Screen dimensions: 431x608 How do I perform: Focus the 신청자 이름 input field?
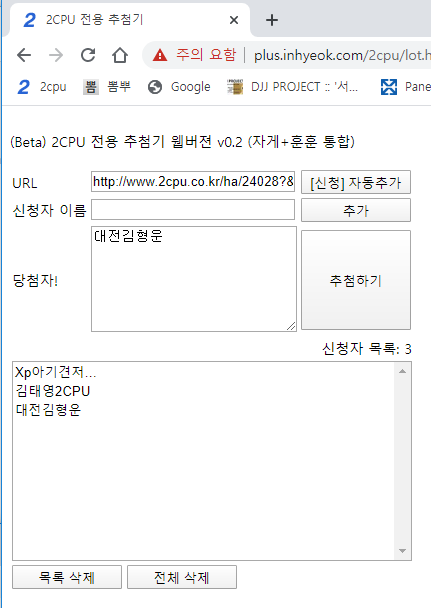[193, 210]
